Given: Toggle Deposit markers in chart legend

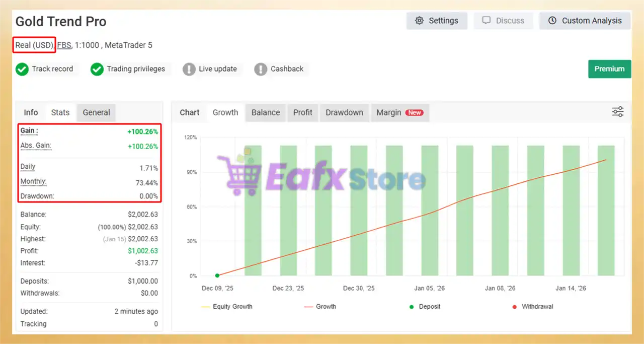Looking at the screenshot, I should [x=424, y=306].
